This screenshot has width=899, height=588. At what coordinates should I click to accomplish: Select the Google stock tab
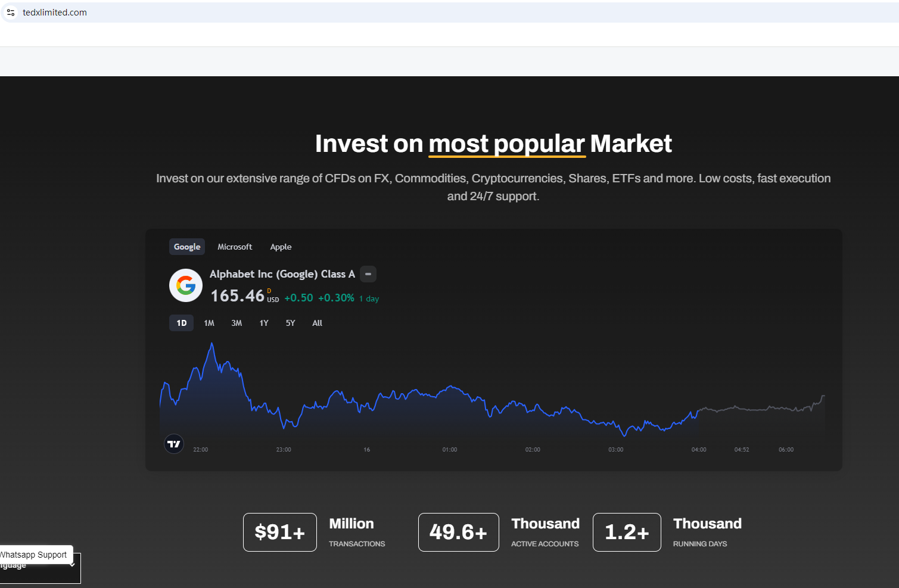[187, 247]
